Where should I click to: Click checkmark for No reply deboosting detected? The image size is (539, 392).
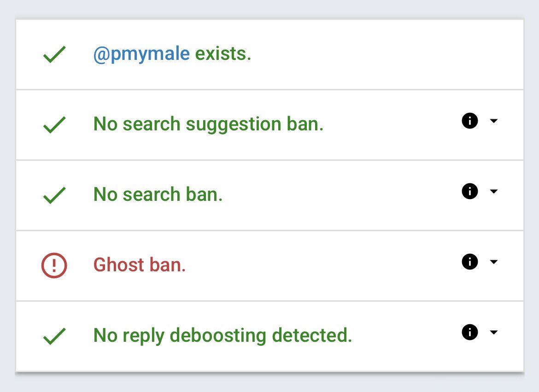coord(54,336)
